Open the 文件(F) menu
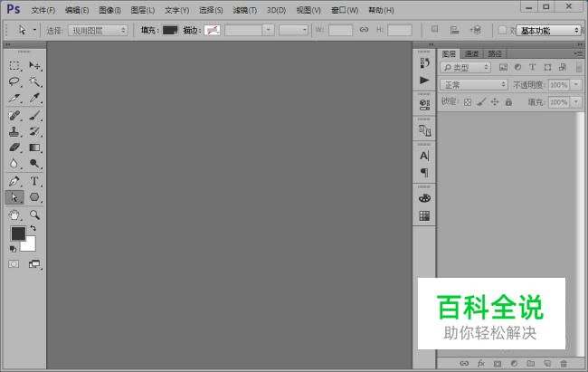This screenshot has height=372, width=588. click(43, 11)
